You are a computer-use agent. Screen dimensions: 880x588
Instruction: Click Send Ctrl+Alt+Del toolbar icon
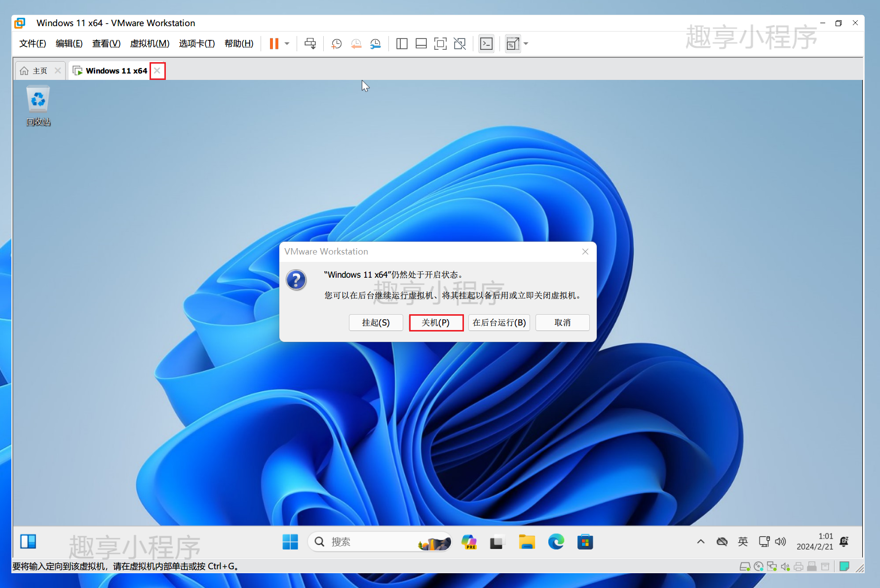click(310, 44)
